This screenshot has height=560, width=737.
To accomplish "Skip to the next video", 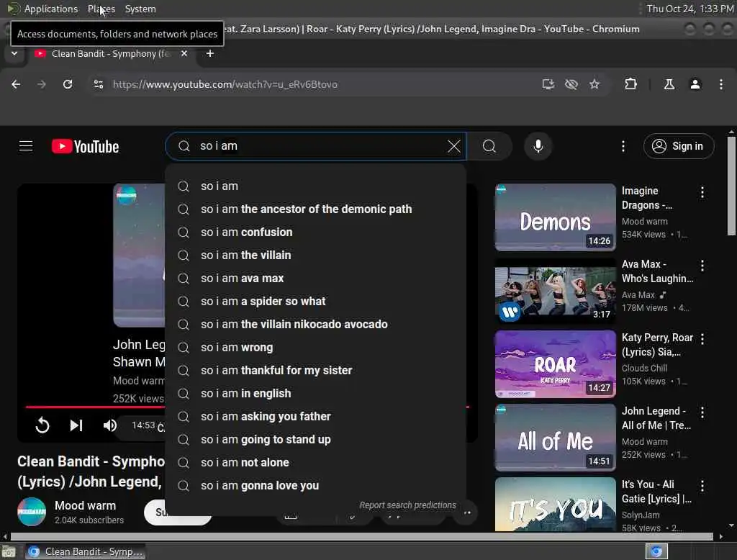I will (x=76, y=425).
